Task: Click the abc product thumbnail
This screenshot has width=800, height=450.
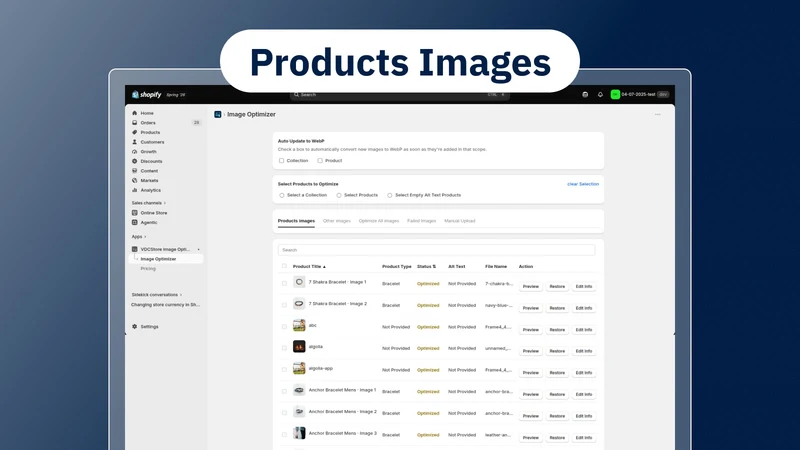Action: tap(299, 325)
